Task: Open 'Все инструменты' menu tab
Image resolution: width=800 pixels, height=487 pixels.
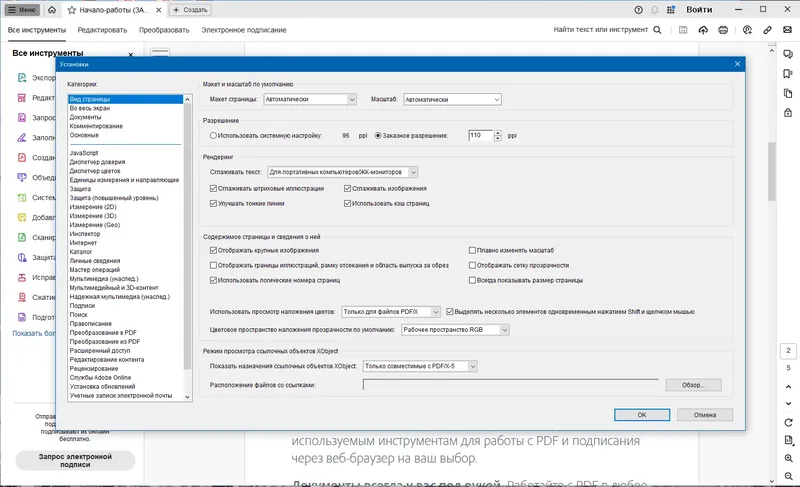Action: tap(37, 30)
